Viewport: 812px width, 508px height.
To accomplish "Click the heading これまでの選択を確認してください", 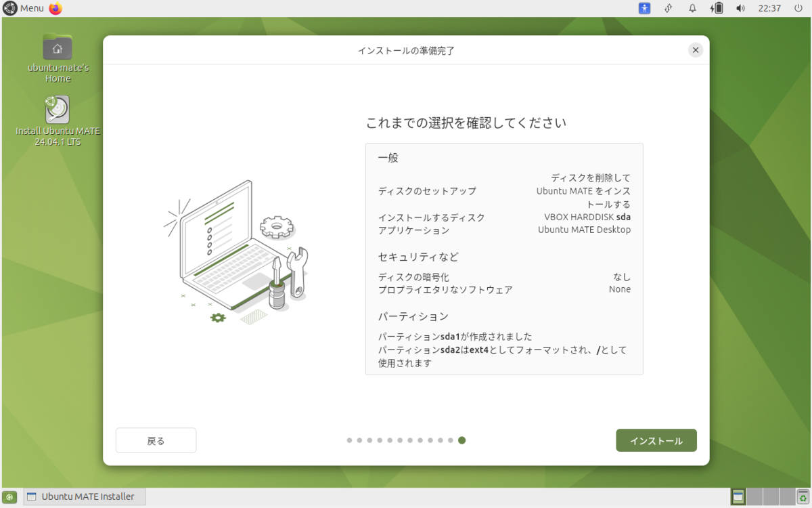I will [x=466, y=123].
